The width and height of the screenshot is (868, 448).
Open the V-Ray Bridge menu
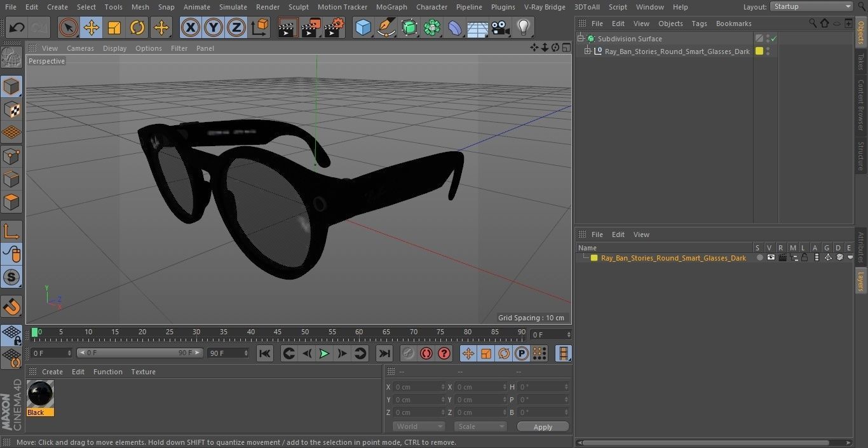[x=545, y=7]
